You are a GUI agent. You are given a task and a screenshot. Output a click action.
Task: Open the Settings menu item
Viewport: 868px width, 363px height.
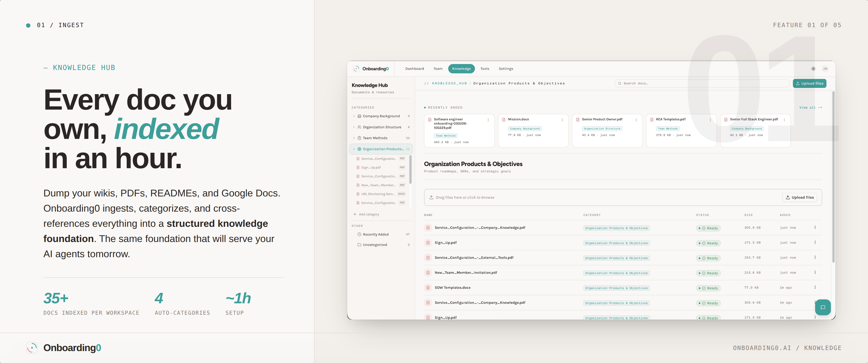tap(506, 68)
